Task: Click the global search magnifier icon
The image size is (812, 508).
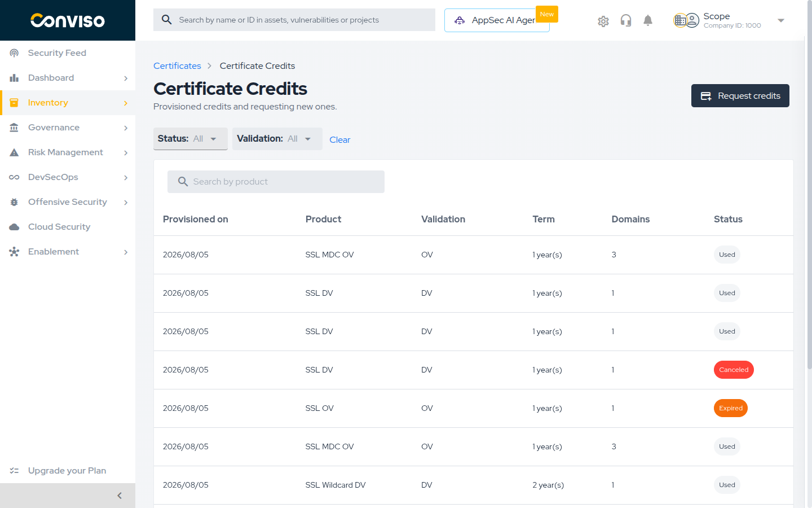Action: [166, 20]
